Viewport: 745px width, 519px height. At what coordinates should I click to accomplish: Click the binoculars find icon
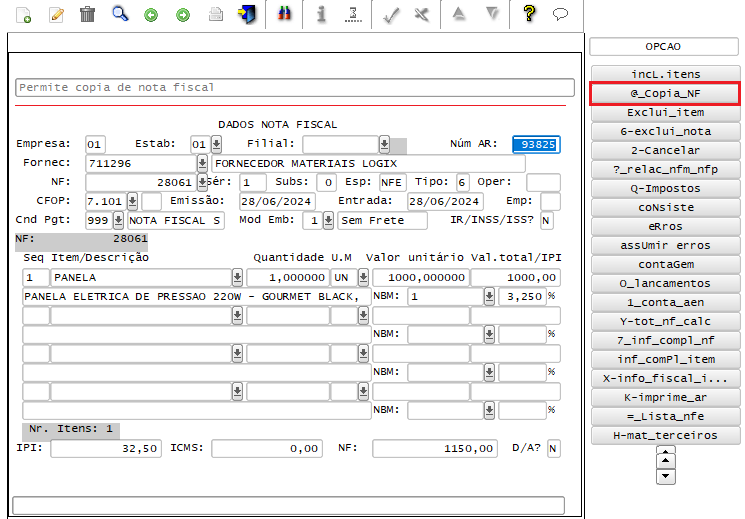(284, 13)
